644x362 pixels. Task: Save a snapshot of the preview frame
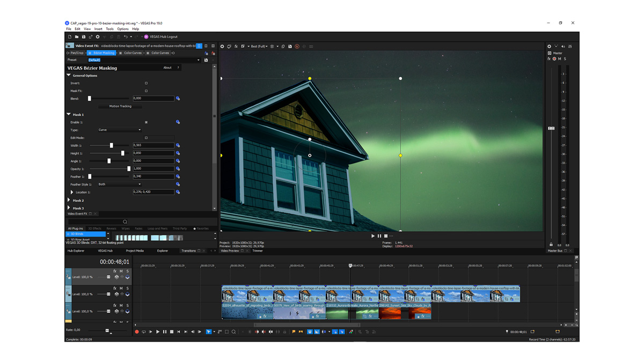point(290,47)
